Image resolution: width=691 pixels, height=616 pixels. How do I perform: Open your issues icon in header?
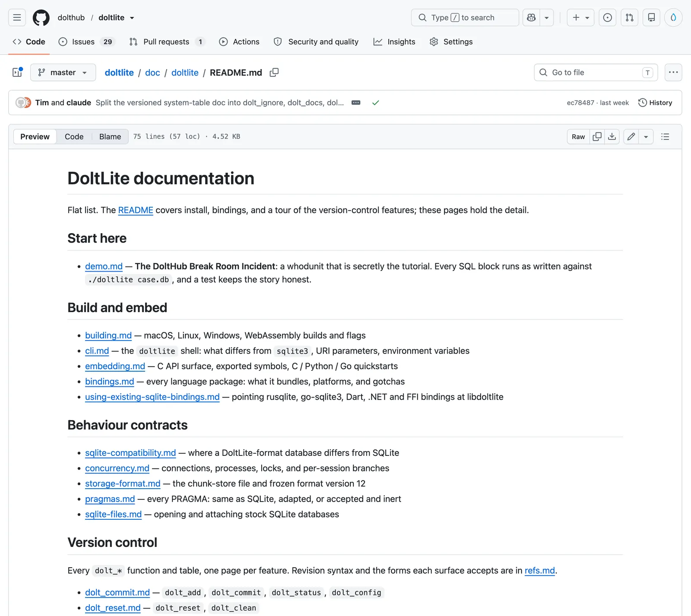click(608, 18)
